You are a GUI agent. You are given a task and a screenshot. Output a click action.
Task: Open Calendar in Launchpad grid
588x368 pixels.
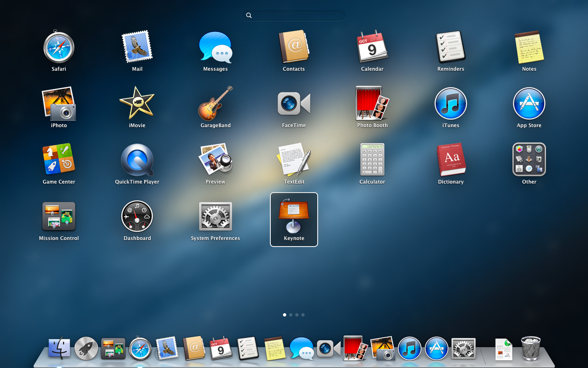(372, 47)
